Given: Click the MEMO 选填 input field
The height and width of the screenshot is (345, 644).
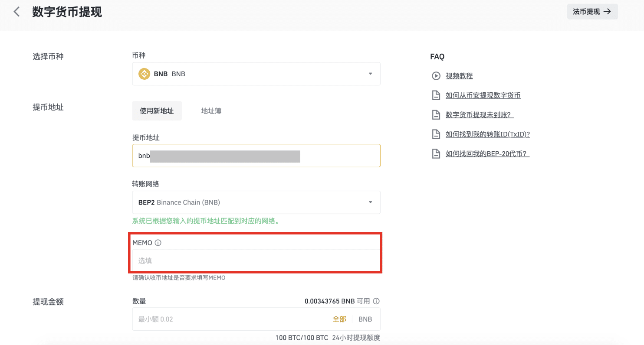Looking at the screenshot, I should point(256,260).
